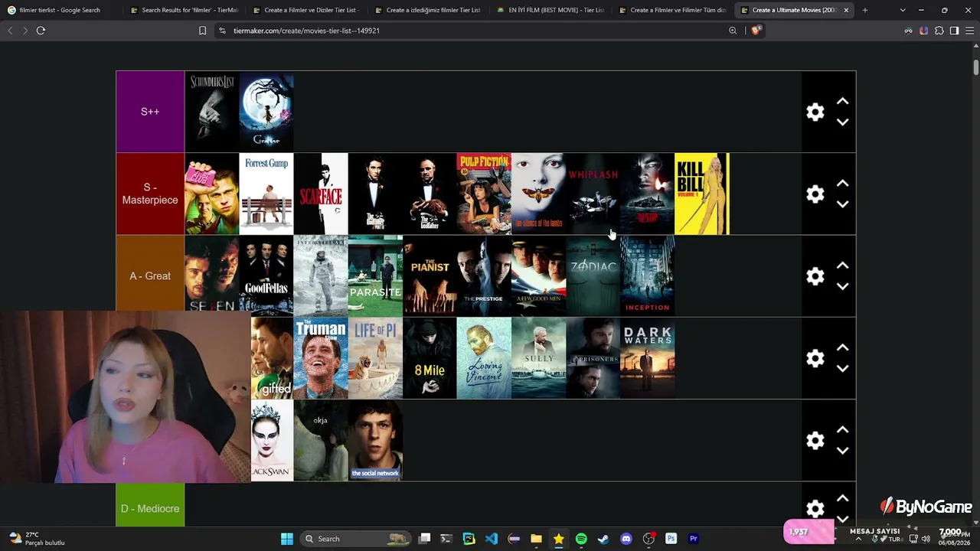Select the Forrest Gump poster

pos(266,194)
